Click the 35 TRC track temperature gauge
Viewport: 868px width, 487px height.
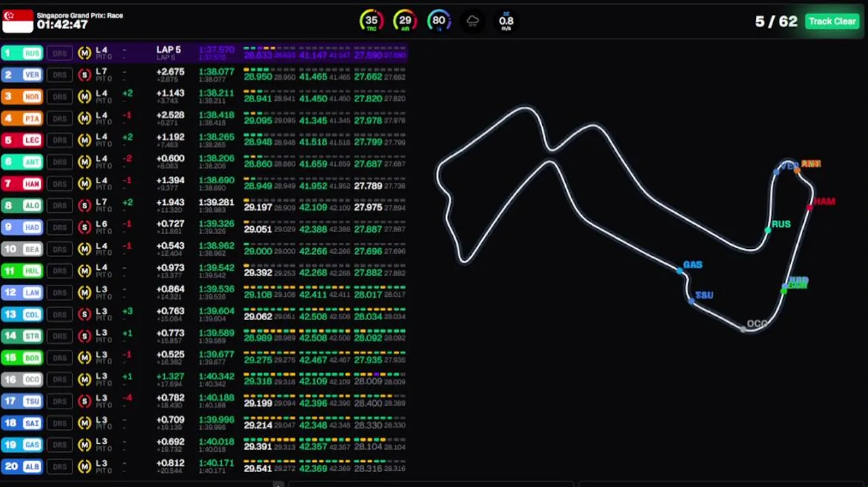coord(371,21)
